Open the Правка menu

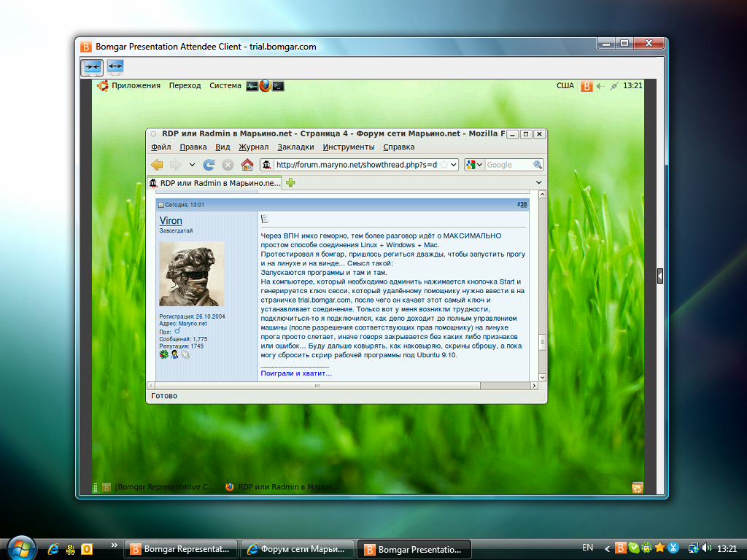193,147
